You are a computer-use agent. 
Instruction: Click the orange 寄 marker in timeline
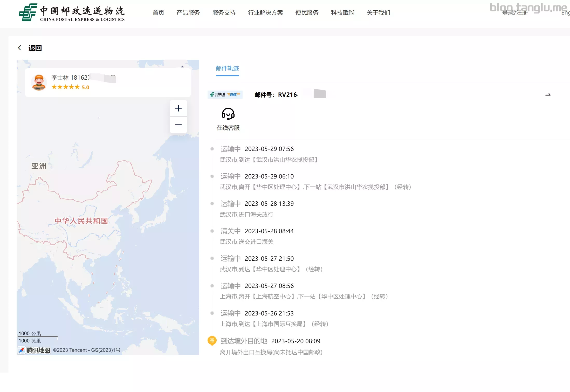click(x=212, y=341)
